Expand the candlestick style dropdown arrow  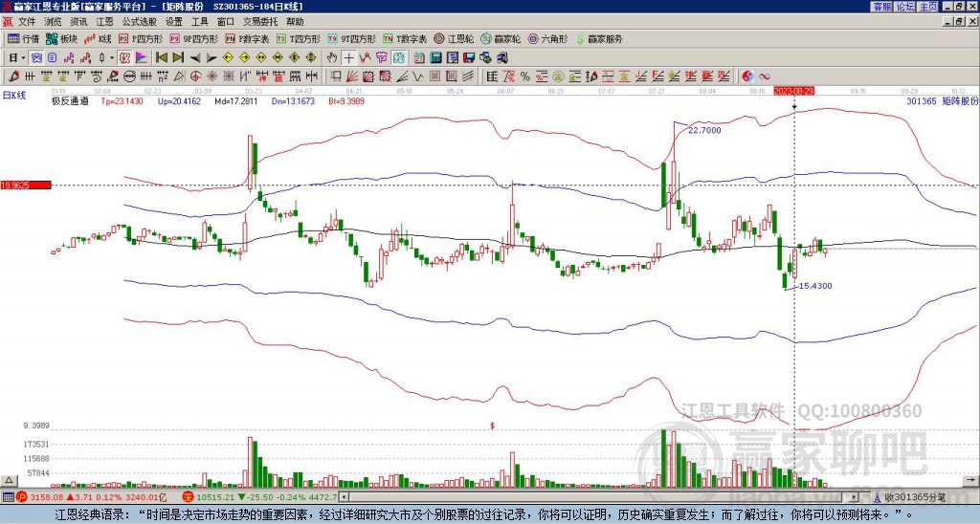(x=112, y=58)
